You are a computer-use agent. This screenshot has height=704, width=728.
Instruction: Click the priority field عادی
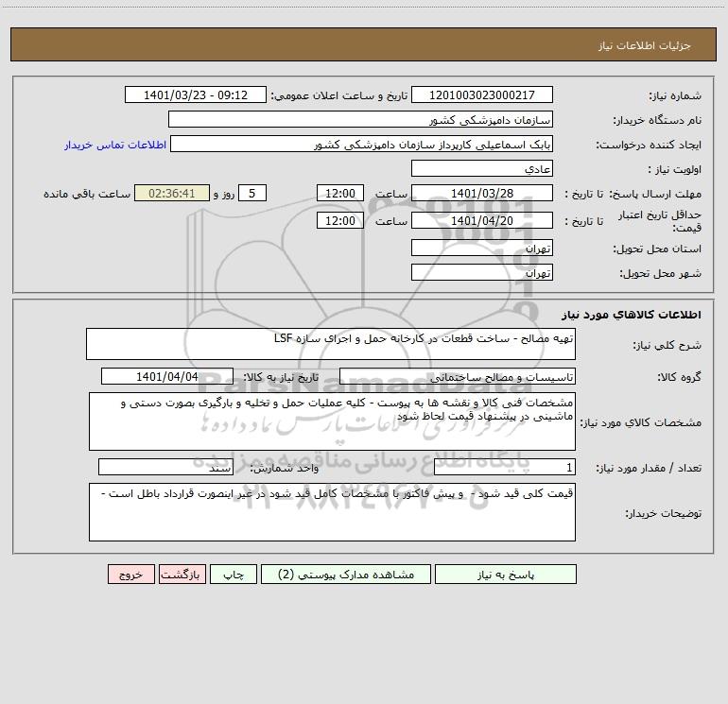tap(482, 168)
